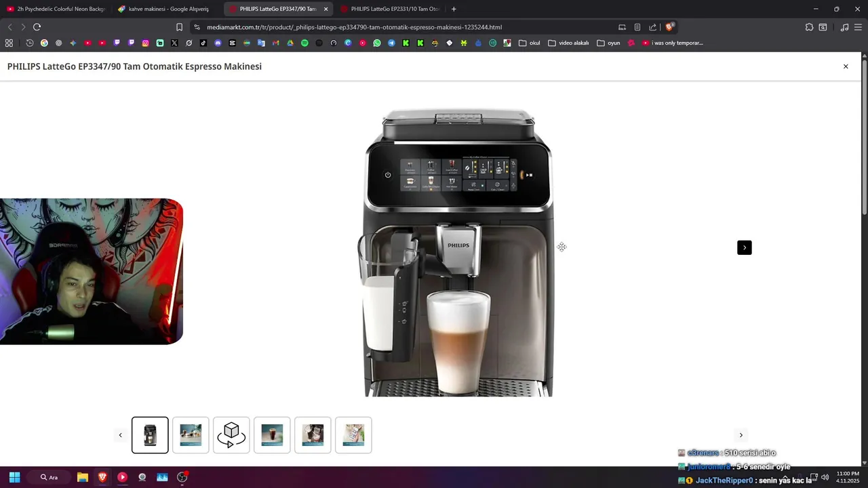Toggle reader mode icon in address bar
This screenshot has height=488, width=868.
637,27
